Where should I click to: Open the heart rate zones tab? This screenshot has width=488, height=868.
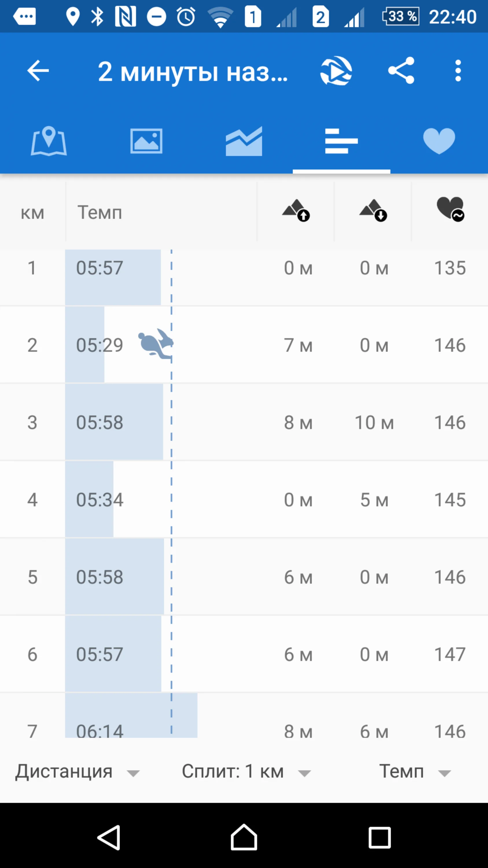click(439, 141)
